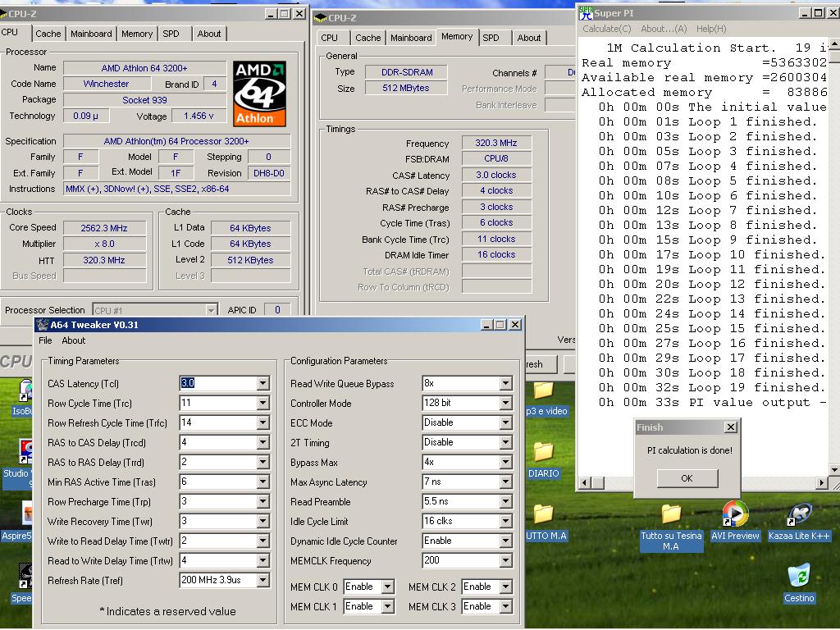Click the memory Type value DDR-SDRAM
The height and width of the screenshot is (630, 840).
[407, 72]
